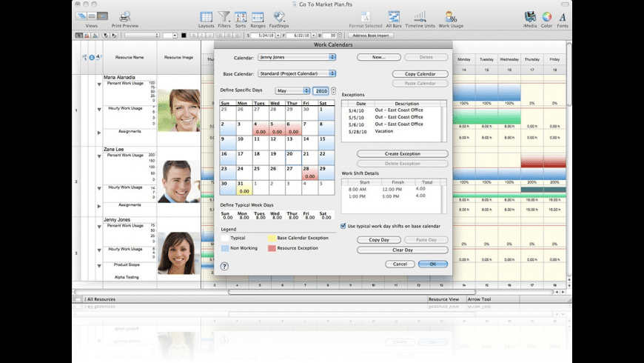Collapse Maria Alanadia Hourly Work Usage row
The image size is (644, 363).
(99, 110)
